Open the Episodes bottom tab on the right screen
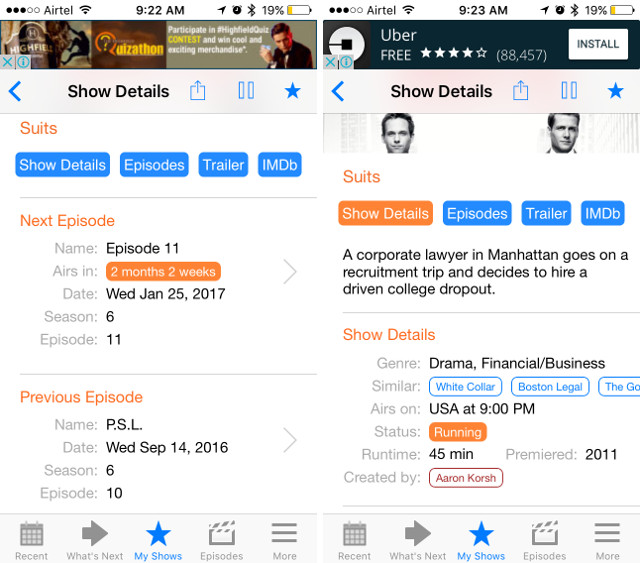 tap(544, 541)
